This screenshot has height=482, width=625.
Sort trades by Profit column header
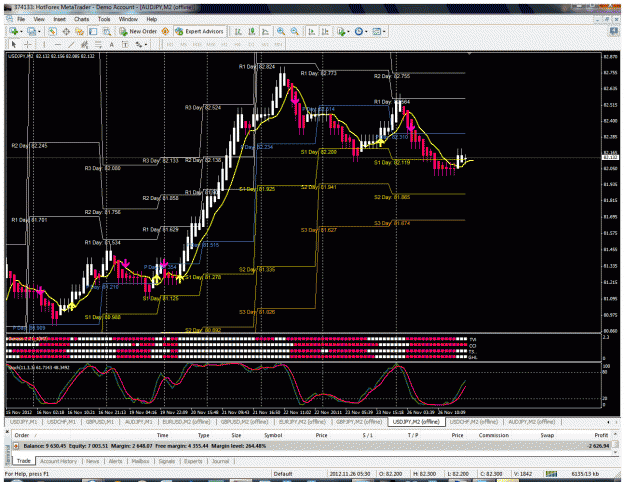(601, 435)
